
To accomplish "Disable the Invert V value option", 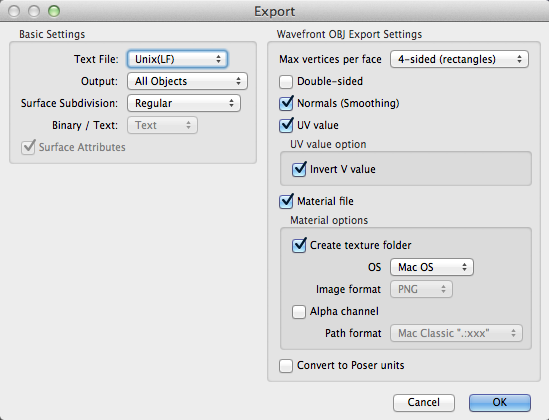I will click(x=299, y=169).
